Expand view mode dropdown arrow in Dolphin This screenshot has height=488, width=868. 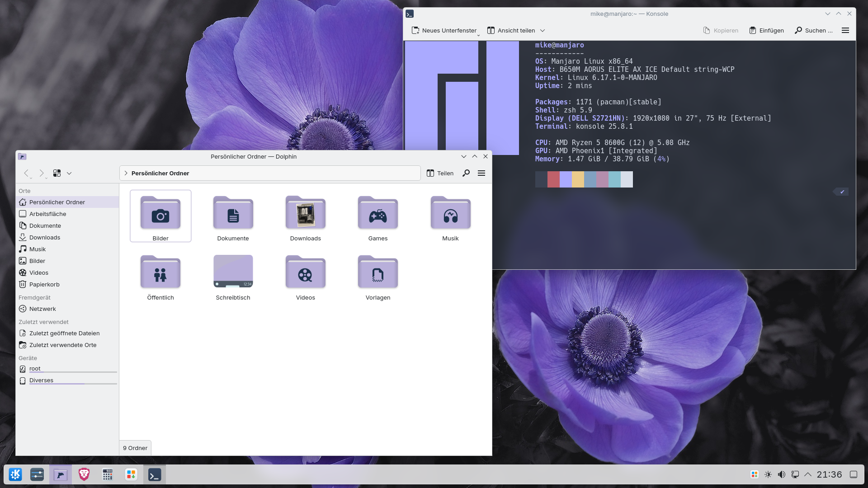pos(69,173)
